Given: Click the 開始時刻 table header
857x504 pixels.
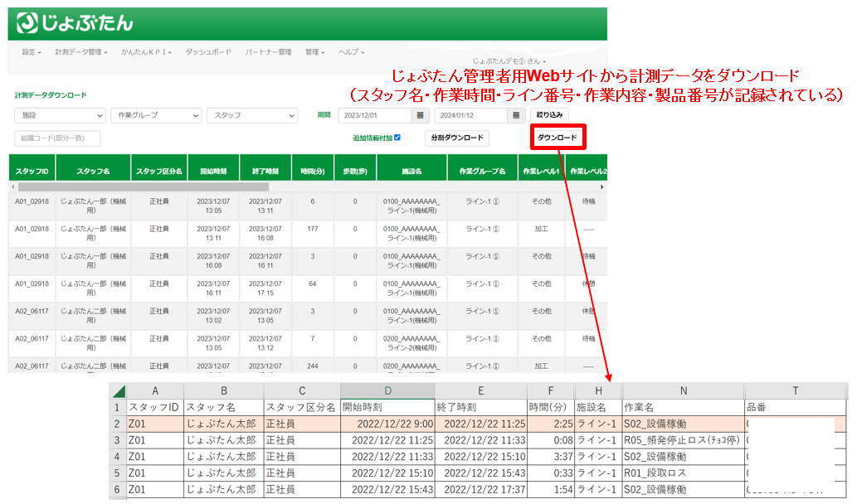Looking at the screenshot, I should coord(213,167).
